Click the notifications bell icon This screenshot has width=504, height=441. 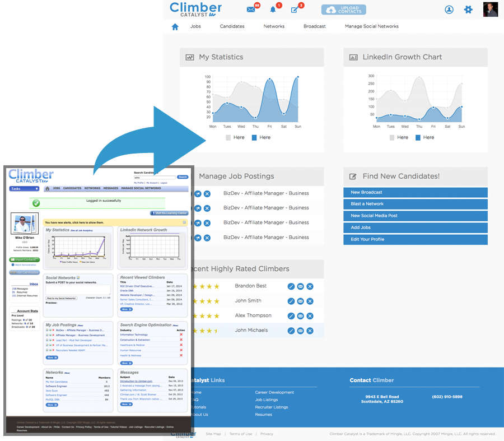coord(273,10)
